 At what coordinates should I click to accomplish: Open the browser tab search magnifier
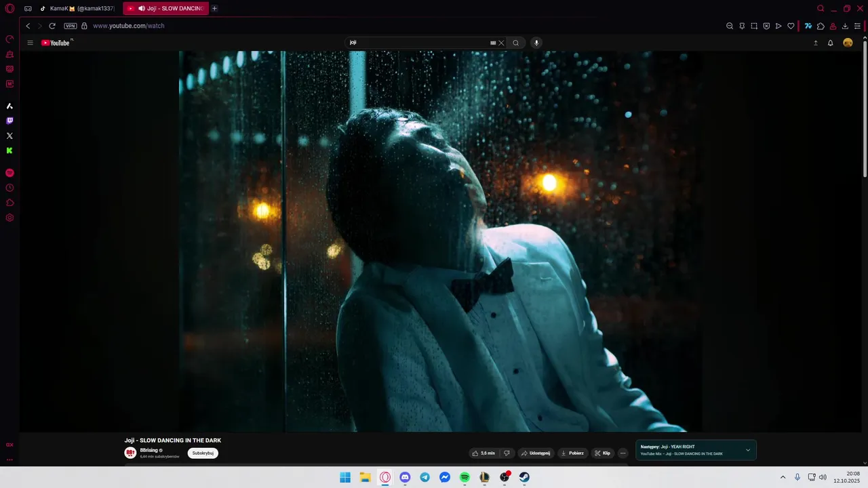[x=821, y=9]
